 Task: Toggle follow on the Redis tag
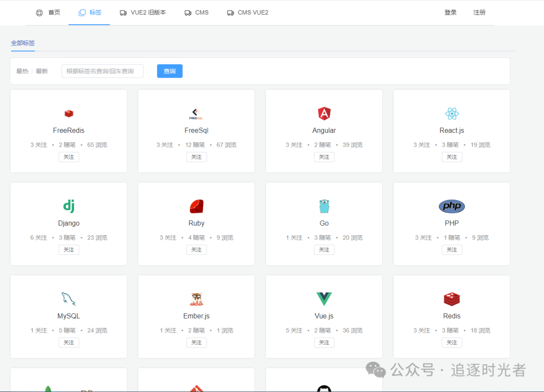451,342
